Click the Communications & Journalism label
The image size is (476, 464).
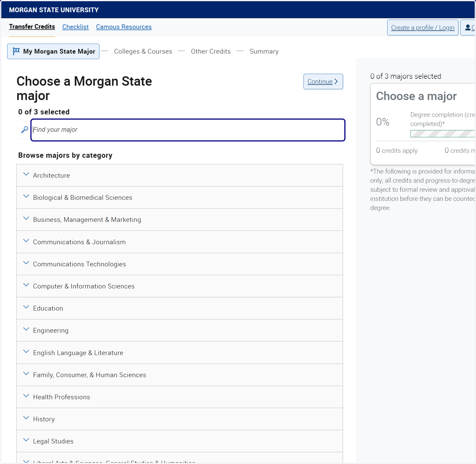coord(79,242)
